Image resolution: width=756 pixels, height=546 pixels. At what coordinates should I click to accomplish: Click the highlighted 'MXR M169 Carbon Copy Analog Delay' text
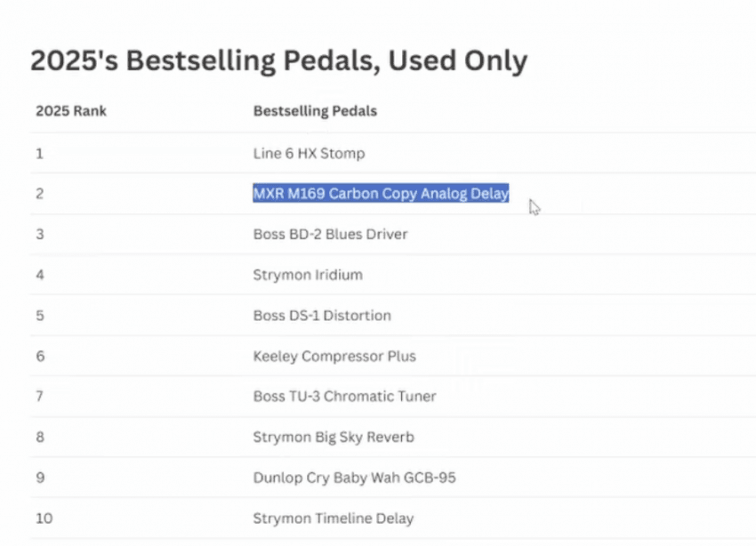point(381,193)
